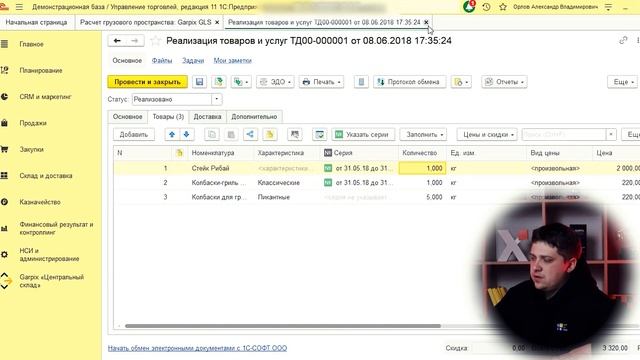Go back with the left arrow
The image size is (640, 360).
[x=117, y=40]
